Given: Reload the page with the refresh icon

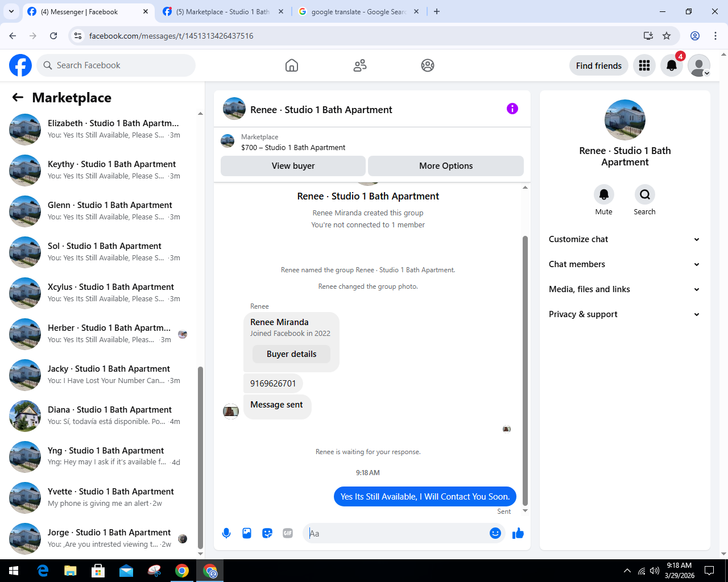Looking at the screenshot, I should click(53, 36).
